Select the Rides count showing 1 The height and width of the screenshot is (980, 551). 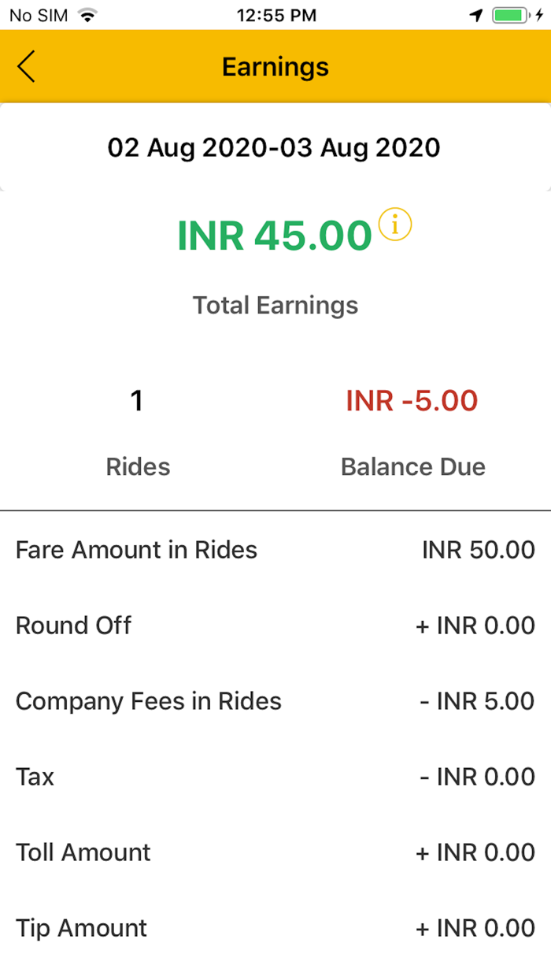tap(137, 401)
